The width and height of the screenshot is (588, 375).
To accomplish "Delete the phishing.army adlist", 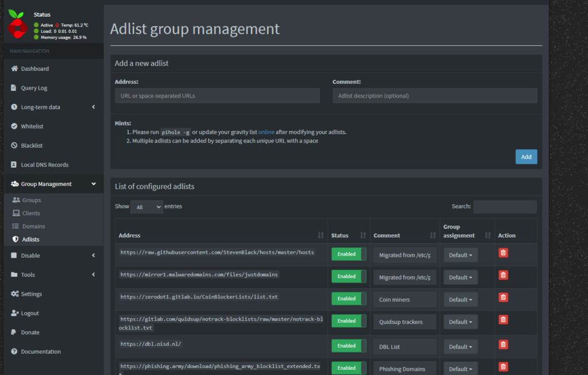I will 503,367.
